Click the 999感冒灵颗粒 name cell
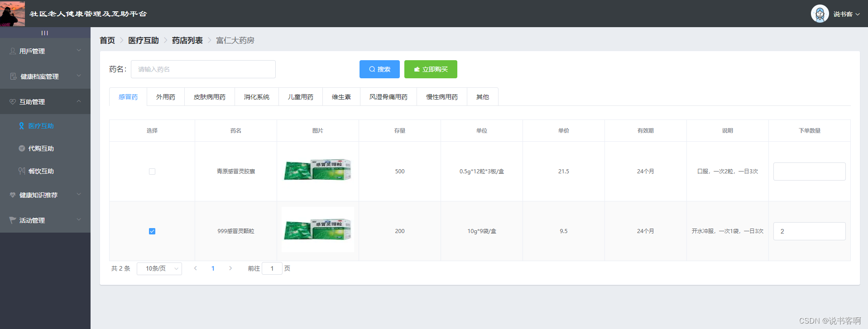 (x=236, y=231)
